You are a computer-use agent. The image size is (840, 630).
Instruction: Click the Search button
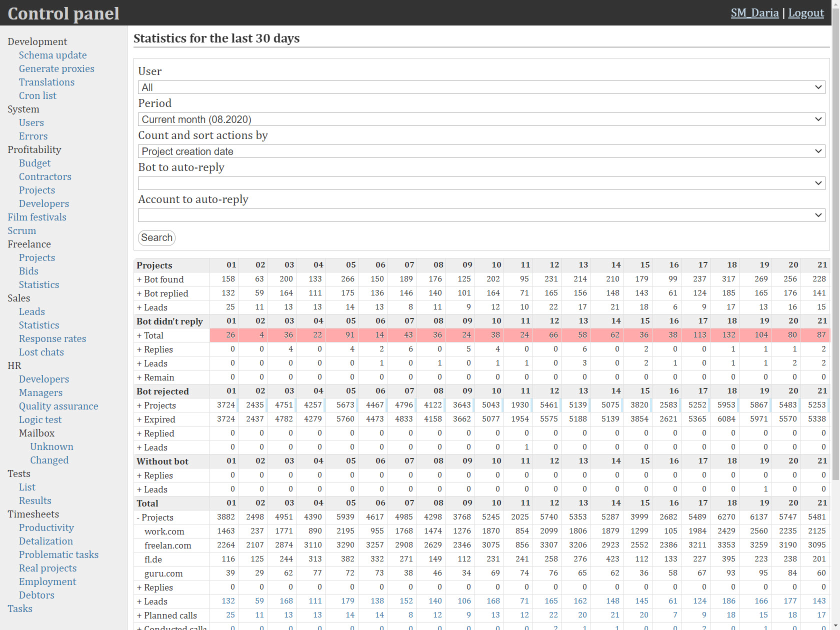(x=156, y=237)
